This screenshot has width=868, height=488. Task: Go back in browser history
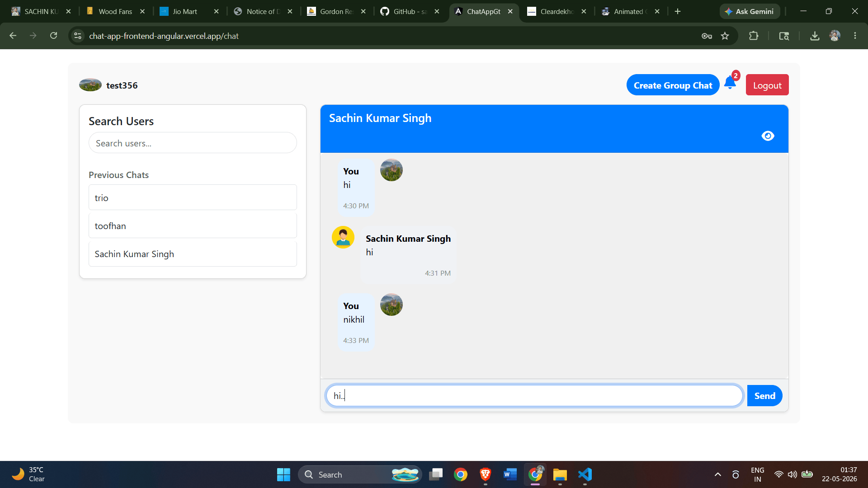[13, 36]
